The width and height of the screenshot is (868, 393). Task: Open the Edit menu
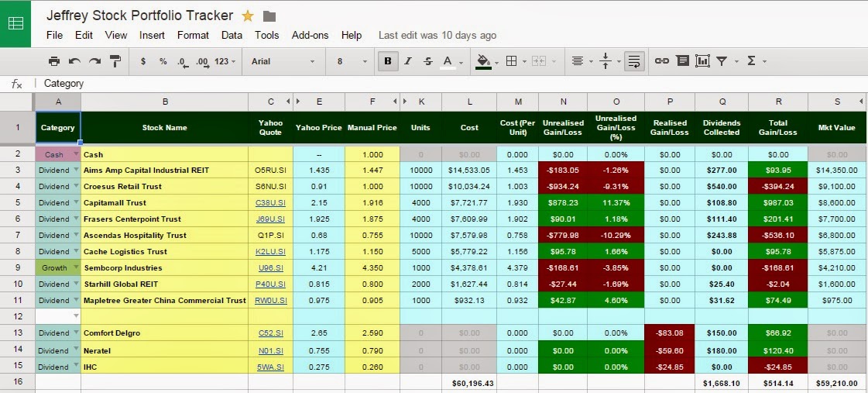(x=84, y=35)
